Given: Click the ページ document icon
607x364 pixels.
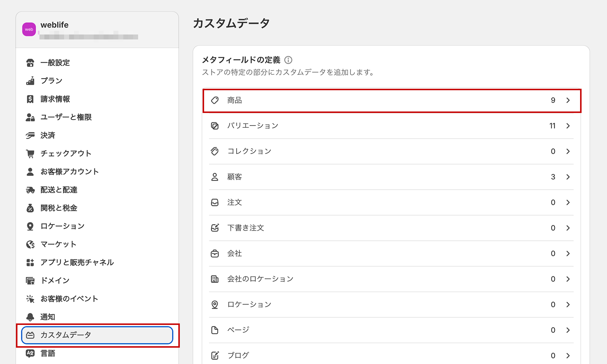Looking at the screenshot, I should tap(215, 330).
